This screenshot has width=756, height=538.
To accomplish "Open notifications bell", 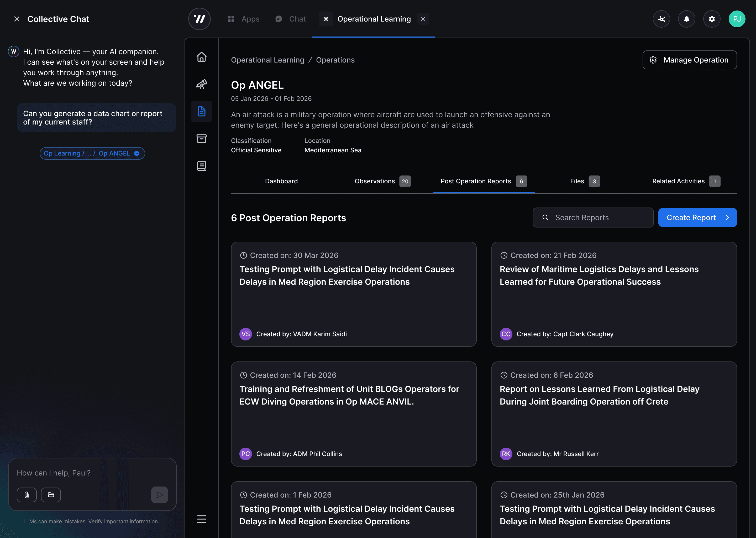I will point(686,19).
